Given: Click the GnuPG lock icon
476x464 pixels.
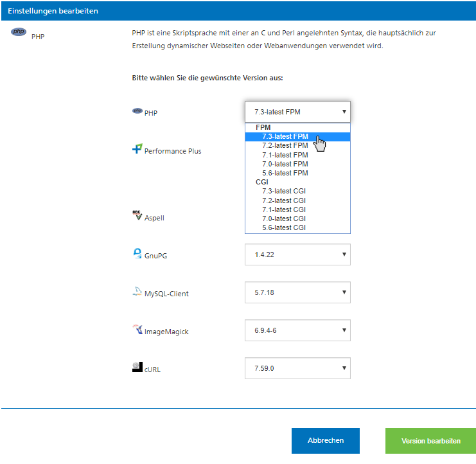Looking at the screenshot, I should click(x=137, y=254).
